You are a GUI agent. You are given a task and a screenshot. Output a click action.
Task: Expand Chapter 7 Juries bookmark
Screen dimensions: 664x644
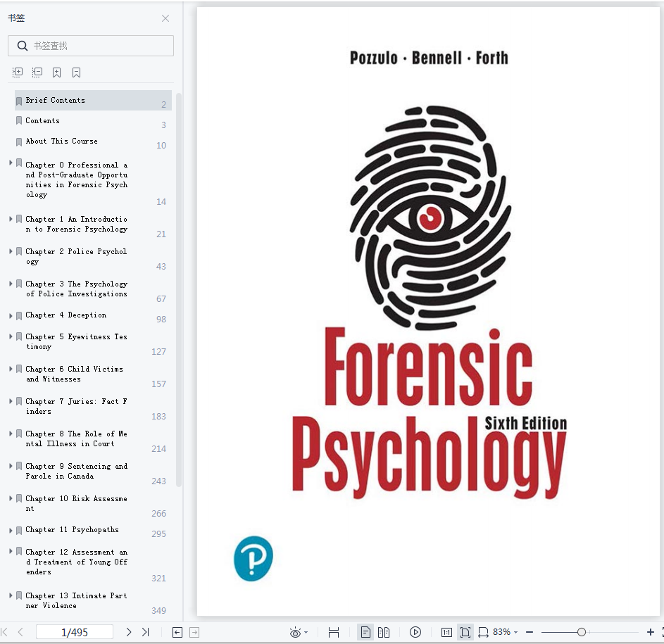coord(11,401)
